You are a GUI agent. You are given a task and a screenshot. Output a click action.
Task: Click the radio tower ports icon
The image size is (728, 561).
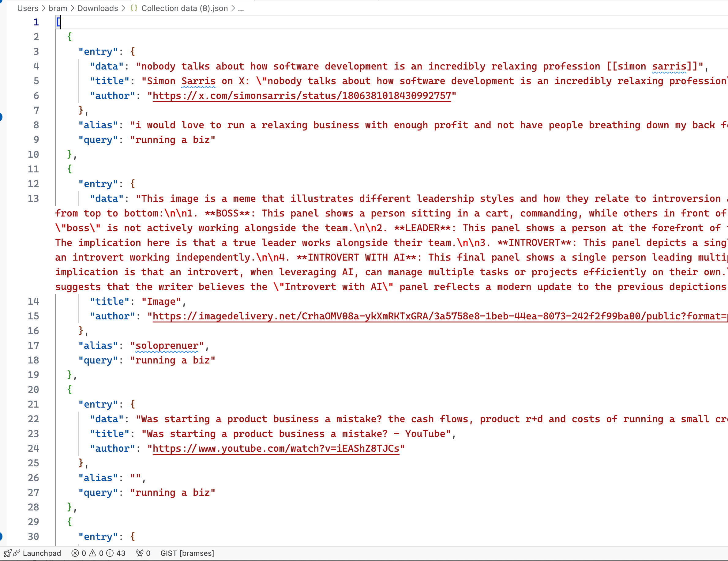click(140, 553)
